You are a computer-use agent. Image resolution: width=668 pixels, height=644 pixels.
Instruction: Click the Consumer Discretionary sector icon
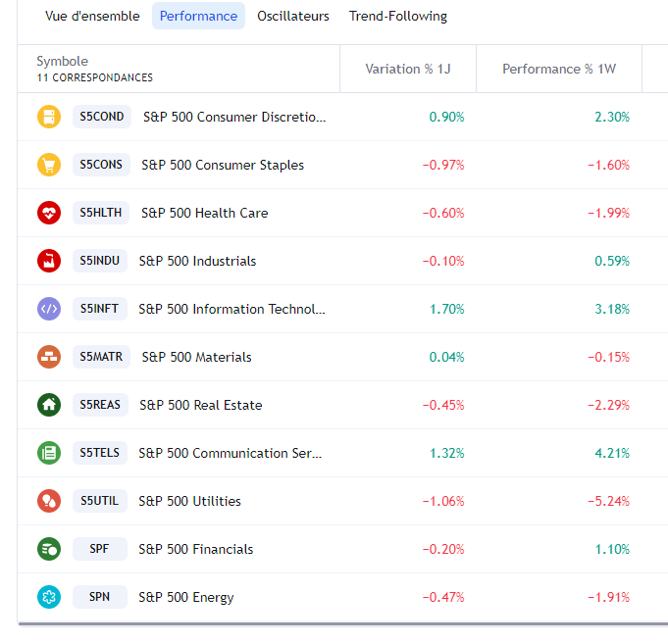[49, 117]
